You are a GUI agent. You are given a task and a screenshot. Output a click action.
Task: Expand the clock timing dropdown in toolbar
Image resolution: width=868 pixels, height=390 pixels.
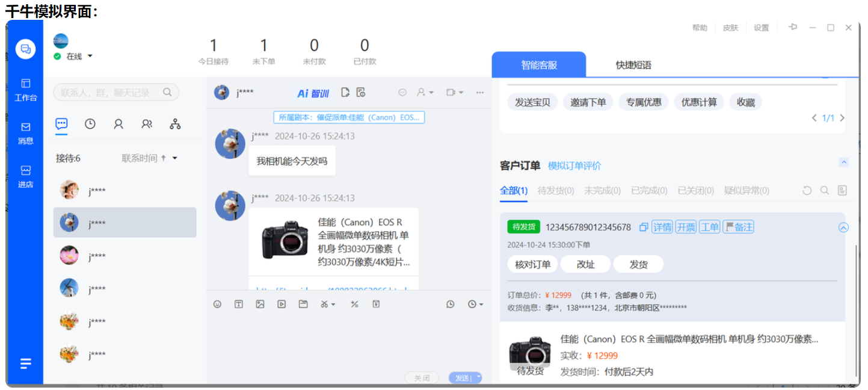pyautogui.click(x=481, y=304)
